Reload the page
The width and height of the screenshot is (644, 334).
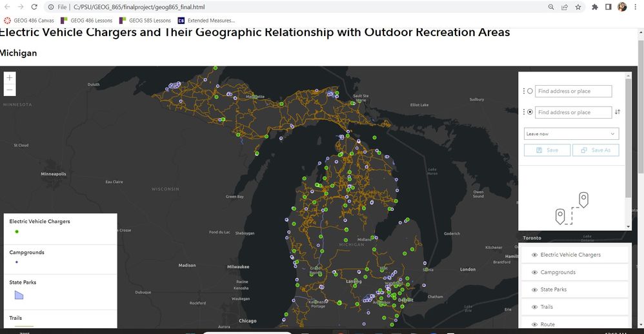[34, 7]
